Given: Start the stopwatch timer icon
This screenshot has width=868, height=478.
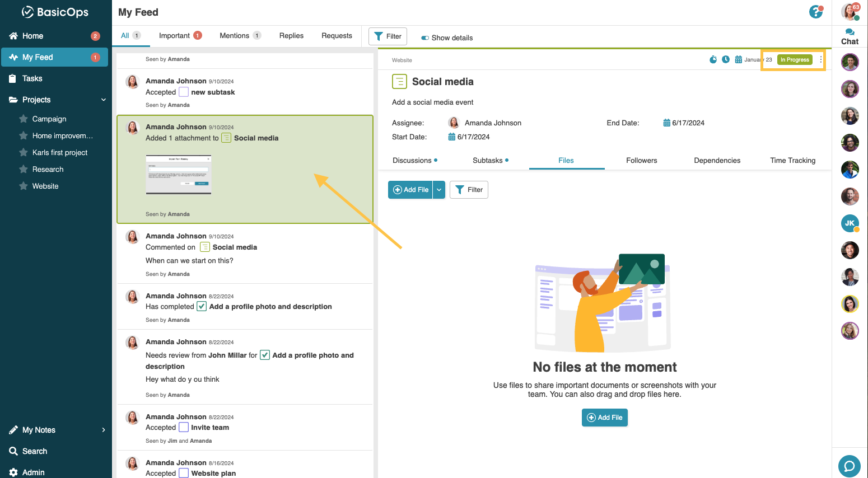Looking at the screenshot, I should (x=713, y=59).
